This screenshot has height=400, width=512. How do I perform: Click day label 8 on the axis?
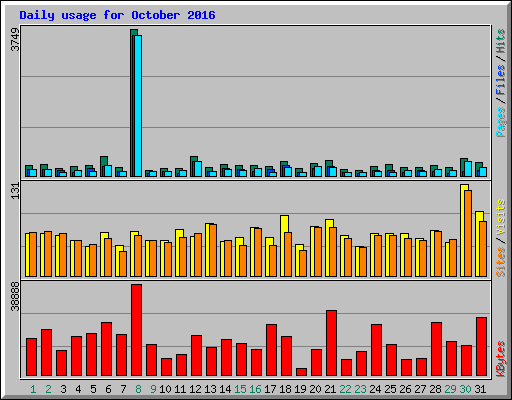138,389
